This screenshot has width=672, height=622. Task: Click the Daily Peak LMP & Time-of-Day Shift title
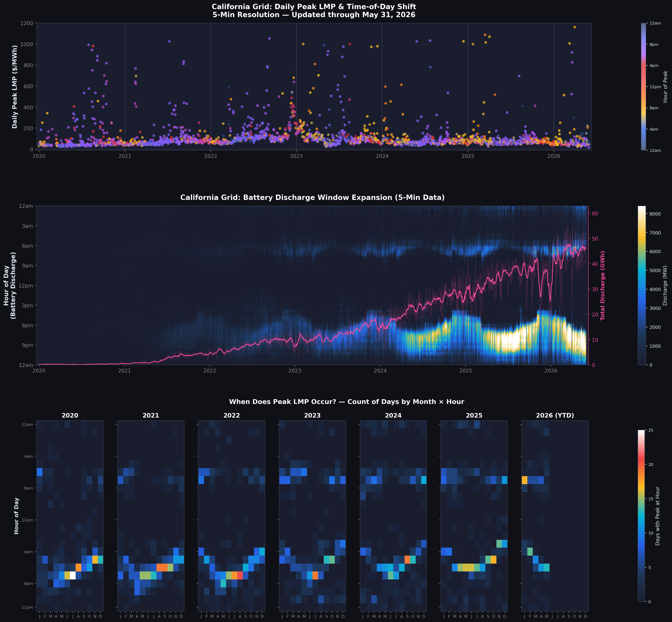coord(314,7)
